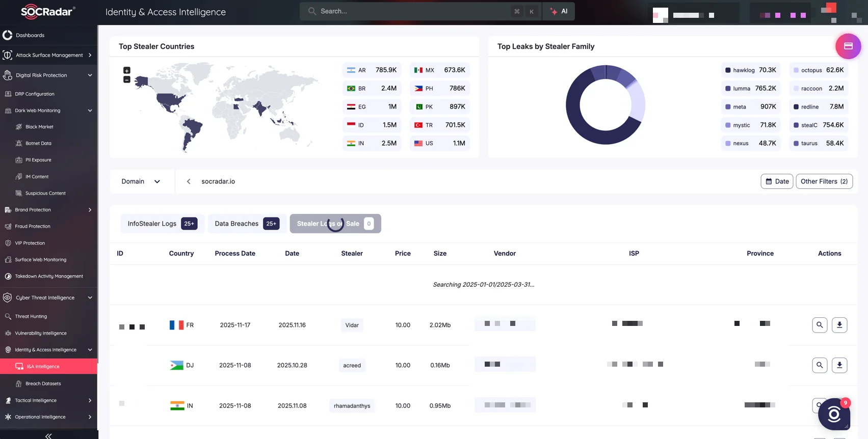Click the raccoon 2.2M legend entry

(819, 88)
